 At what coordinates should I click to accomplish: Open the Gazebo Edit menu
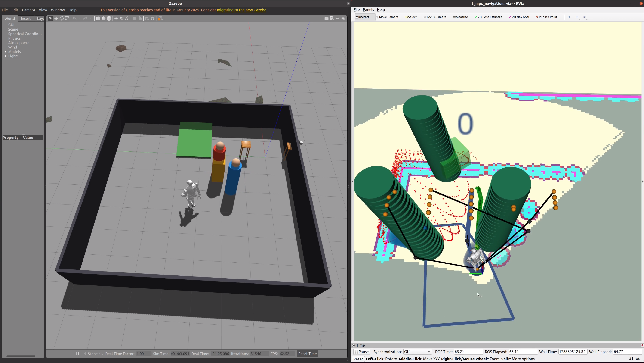click(x=15, y=10)
